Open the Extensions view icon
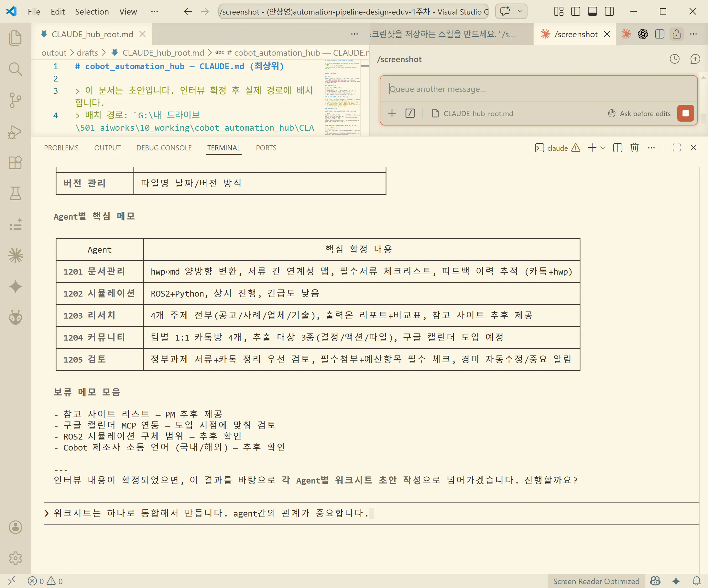708x588 pixels. tap(15, 163)
